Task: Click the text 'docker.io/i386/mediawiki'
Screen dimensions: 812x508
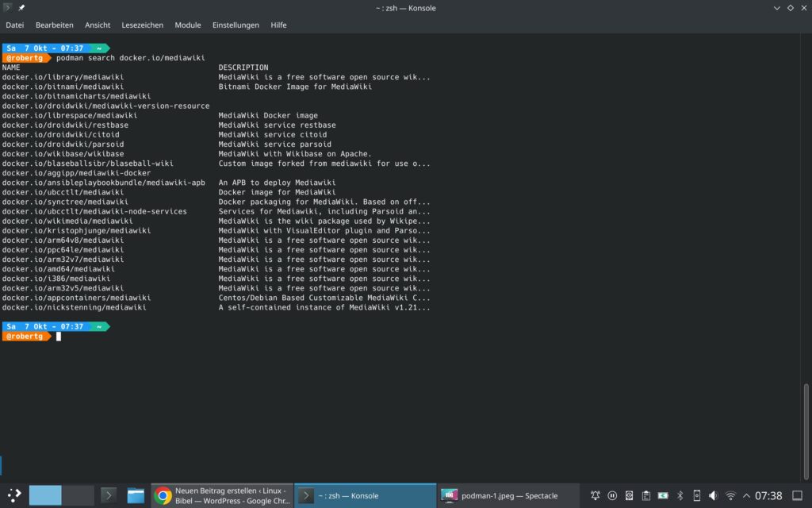Action: (56, 279)
